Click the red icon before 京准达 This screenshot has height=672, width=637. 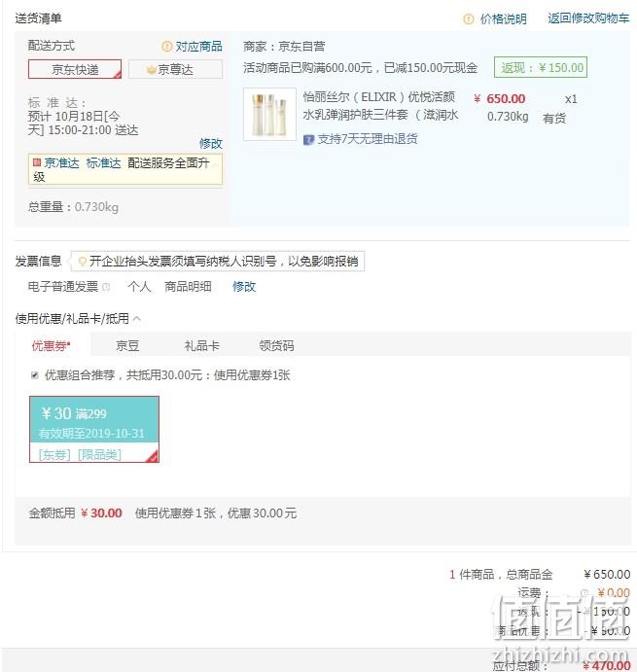[x=37, y=162]
